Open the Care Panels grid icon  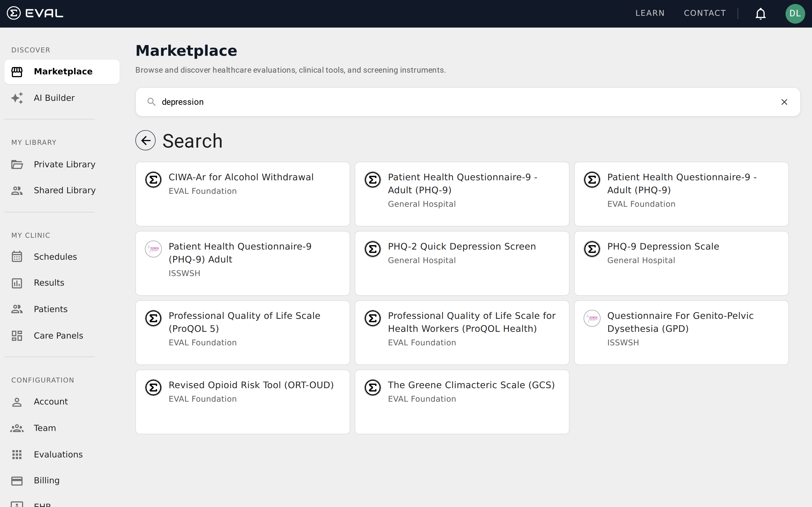(x=17, y=335)
